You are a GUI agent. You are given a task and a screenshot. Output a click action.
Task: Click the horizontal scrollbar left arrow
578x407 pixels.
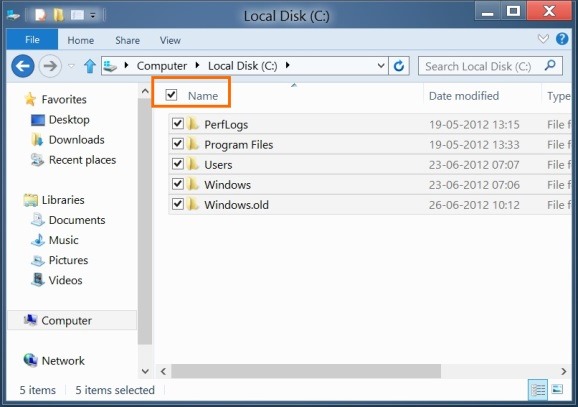[x=163, y=371]
